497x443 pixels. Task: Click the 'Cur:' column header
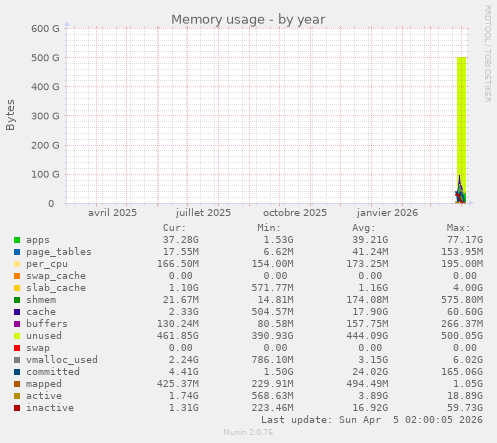(174, 228)
